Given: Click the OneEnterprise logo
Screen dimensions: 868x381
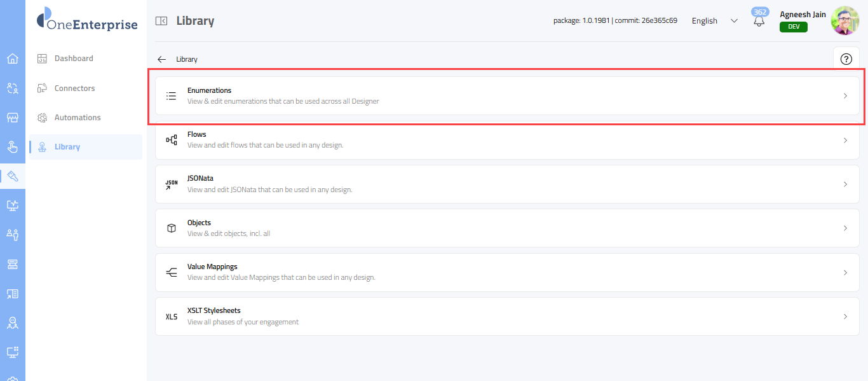Looking at the screenshot, I should point(87,19).
